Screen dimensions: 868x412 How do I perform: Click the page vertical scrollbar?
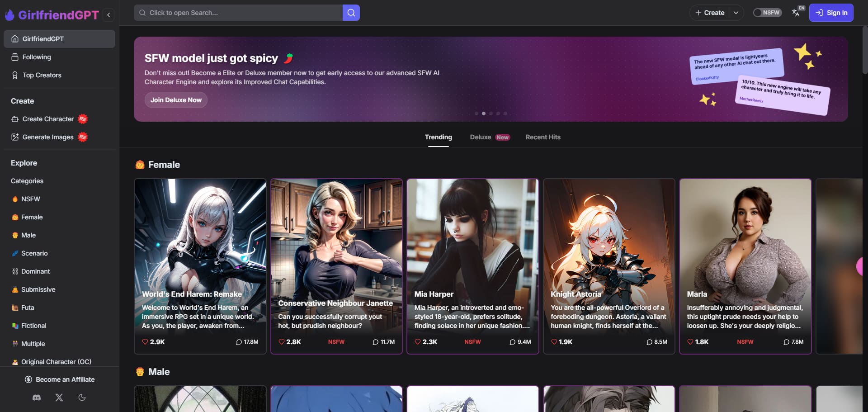click(x=865, y=50)
